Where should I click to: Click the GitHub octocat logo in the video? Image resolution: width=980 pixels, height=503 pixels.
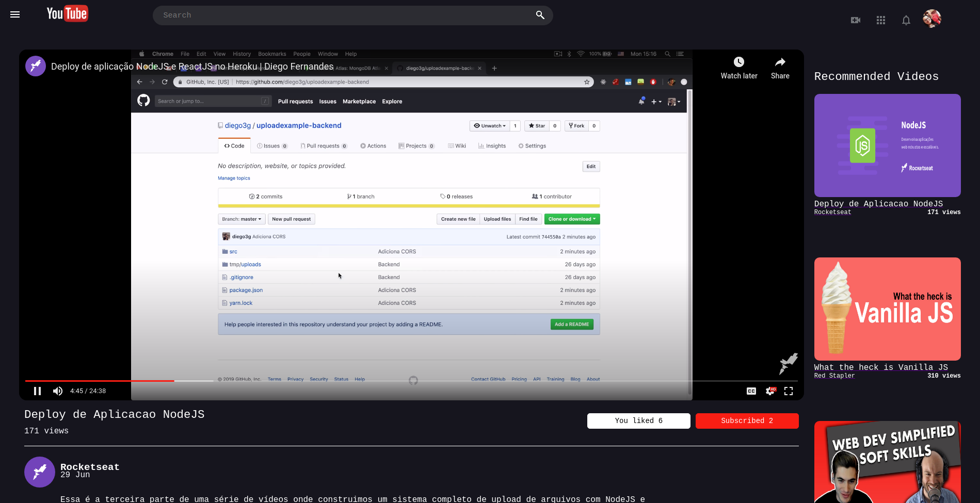(143, 101)
